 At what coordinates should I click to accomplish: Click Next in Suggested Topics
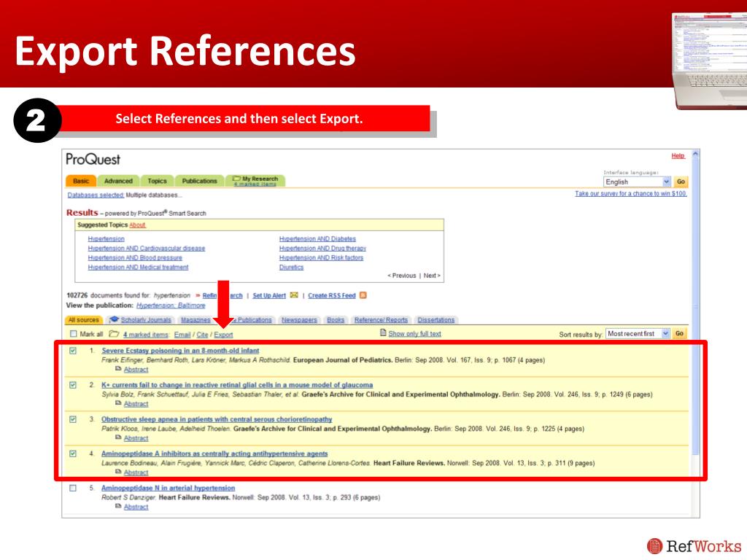tap(432, 276)
